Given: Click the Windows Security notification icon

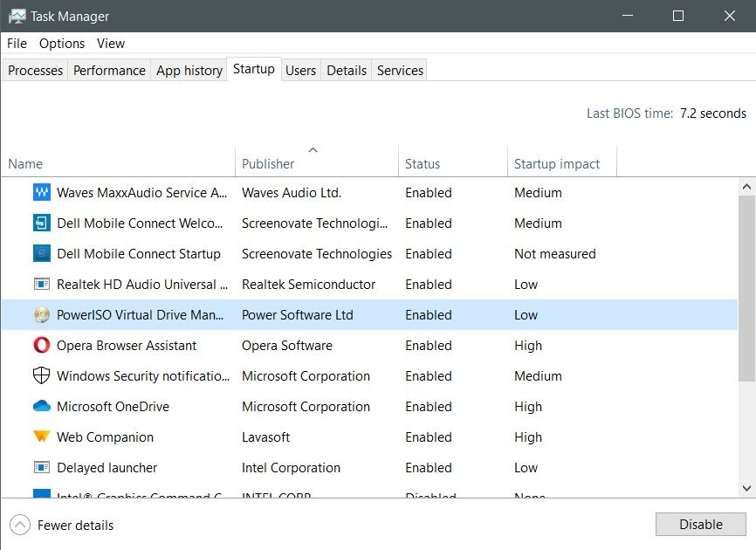Looking at the screenshot, I should 40,375.
